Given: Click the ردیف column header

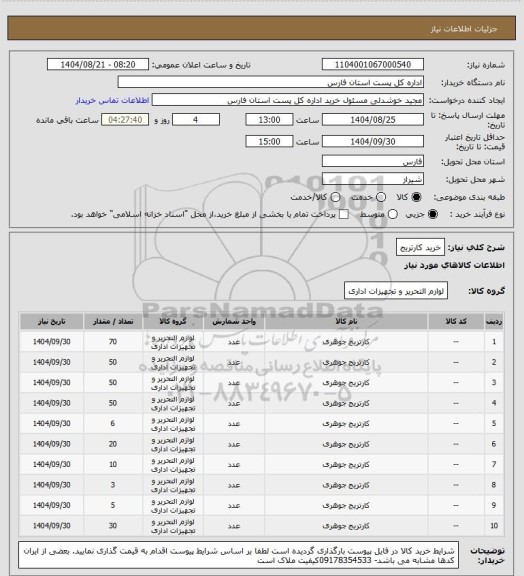Looking at the screenshot, I should click(494, 321).
